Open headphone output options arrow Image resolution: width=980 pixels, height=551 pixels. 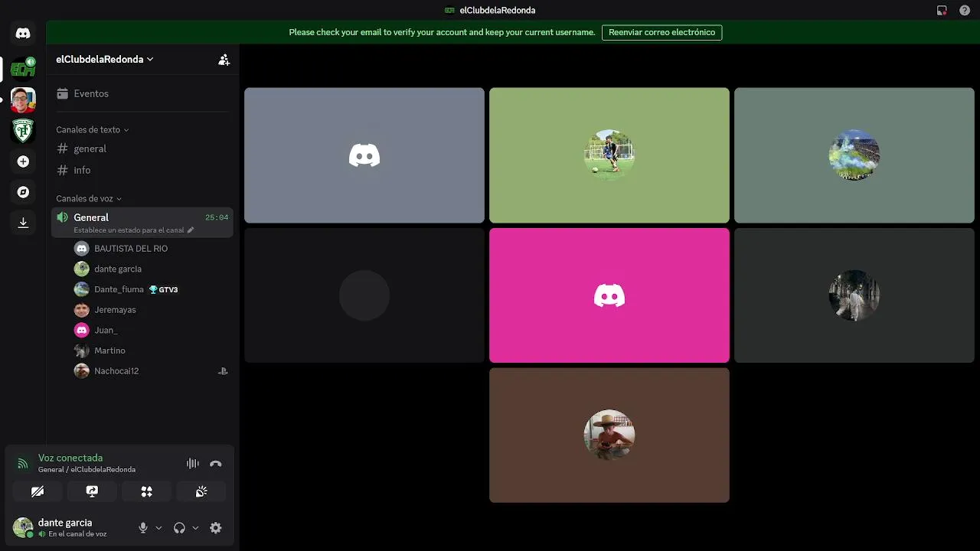[x=195, y=528]
